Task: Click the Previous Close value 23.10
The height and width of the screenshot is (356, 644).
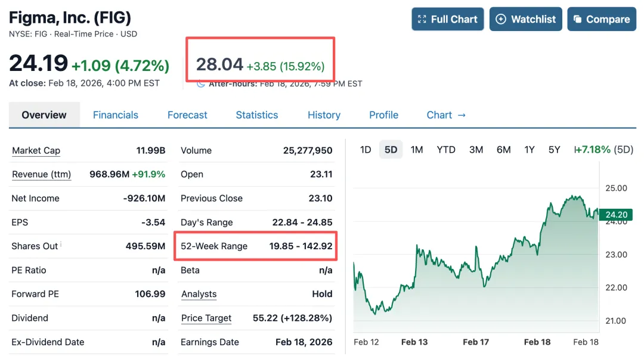Action: point(320,199)
